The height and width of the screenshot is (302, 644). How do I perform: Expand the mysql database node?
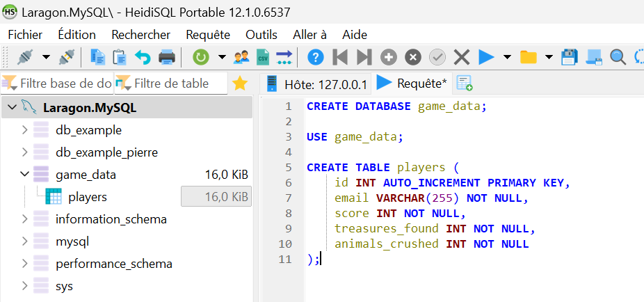point(25,241)
